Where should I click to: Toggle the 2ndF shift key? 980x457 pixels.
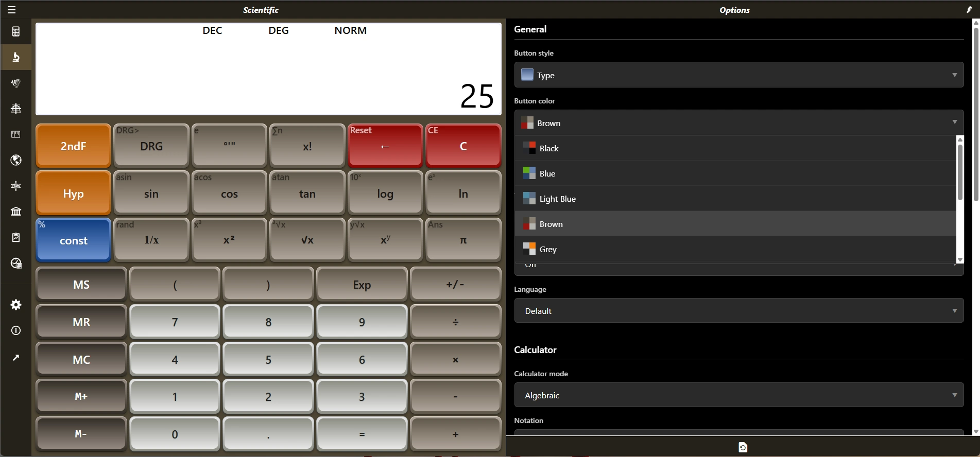coord(73,146)
